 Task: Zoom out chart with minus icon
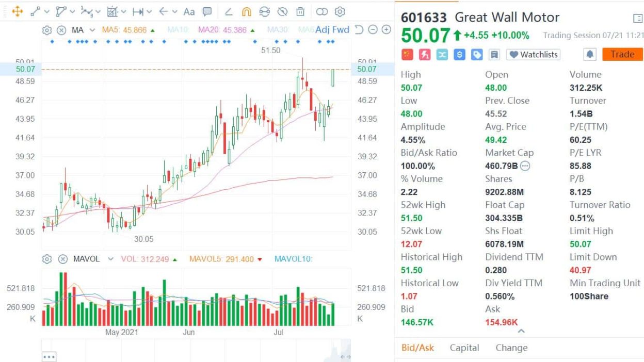(x=373, y=29)
